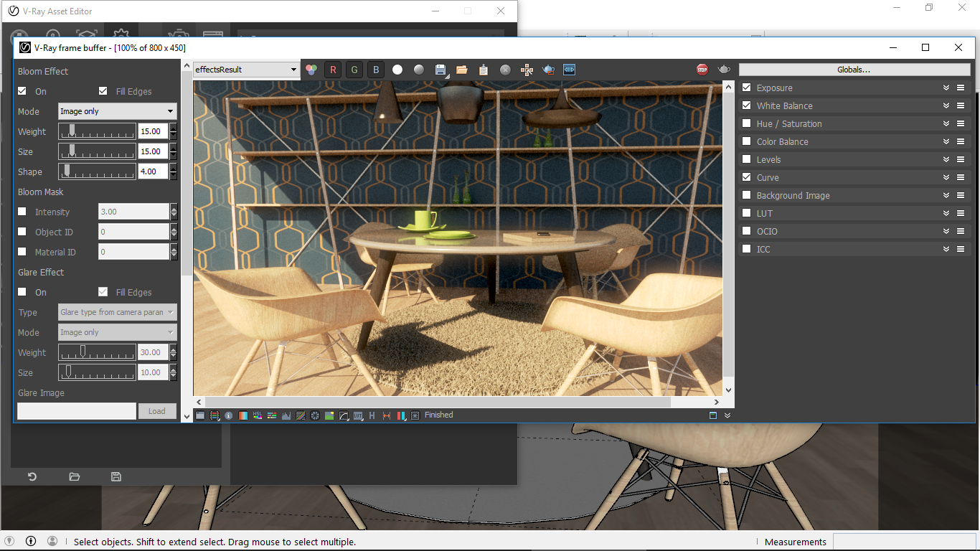980x551 pixels.
Task: Open an image from disk
Action: 462,69
